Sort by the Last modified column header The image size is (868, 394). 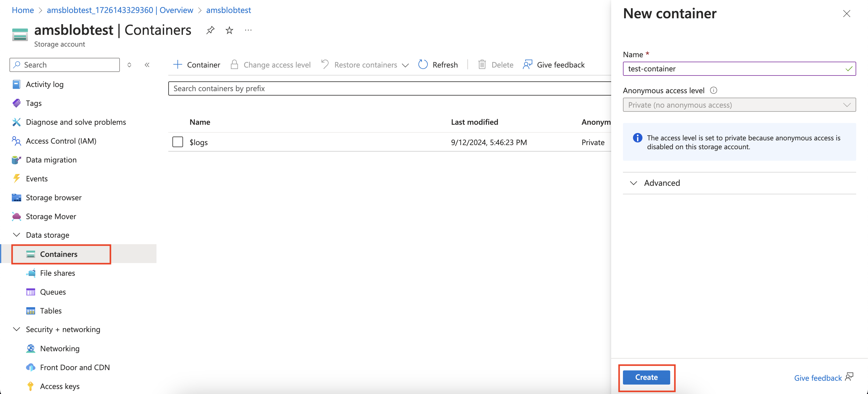[x=474, y=122]
